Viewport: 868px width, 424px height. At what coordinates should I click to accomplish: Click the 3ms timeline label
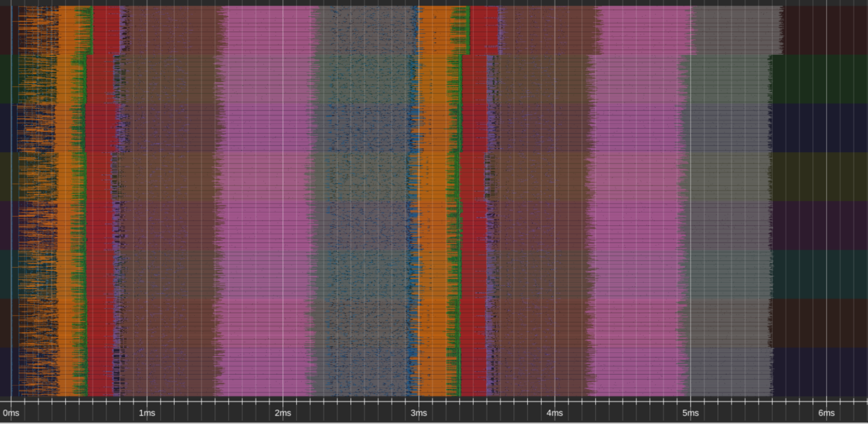pos(419,413)
